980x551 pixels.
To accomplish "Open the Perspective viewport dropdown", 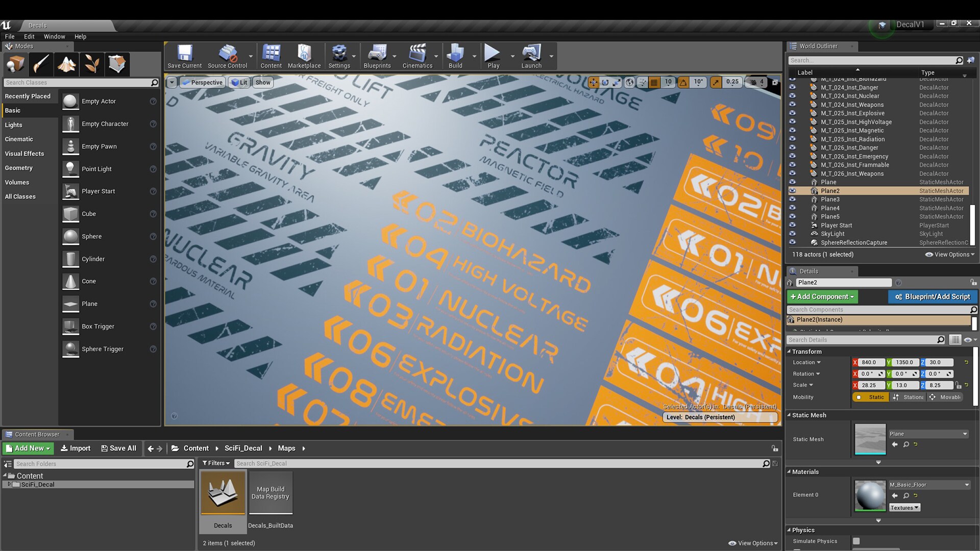I will [x=202, y=82].
